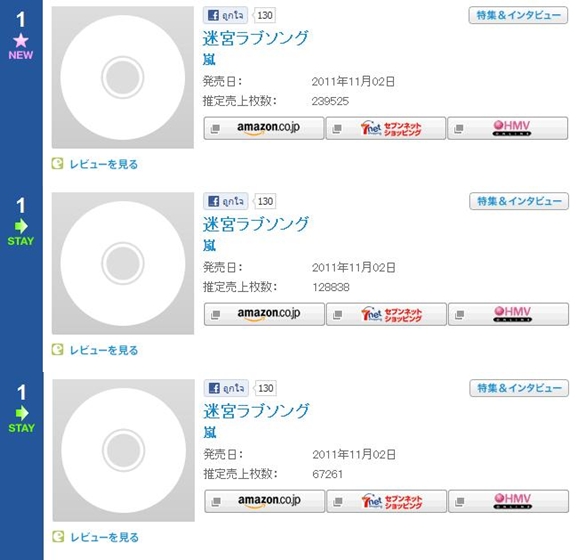Open HMV store for the third entry
Image resolution: width=577 pixels, height=560 pixels.
click(x=509, y=501)
